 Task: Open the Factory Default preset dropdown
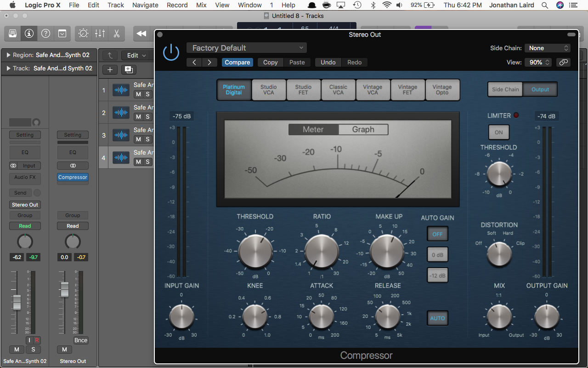click(247, 48)
